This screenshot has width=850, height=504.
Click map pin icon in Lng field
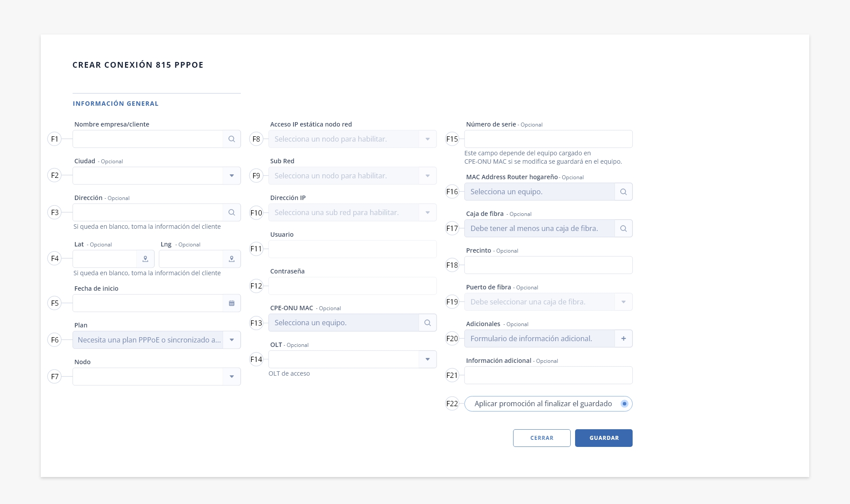coord(232,259)
